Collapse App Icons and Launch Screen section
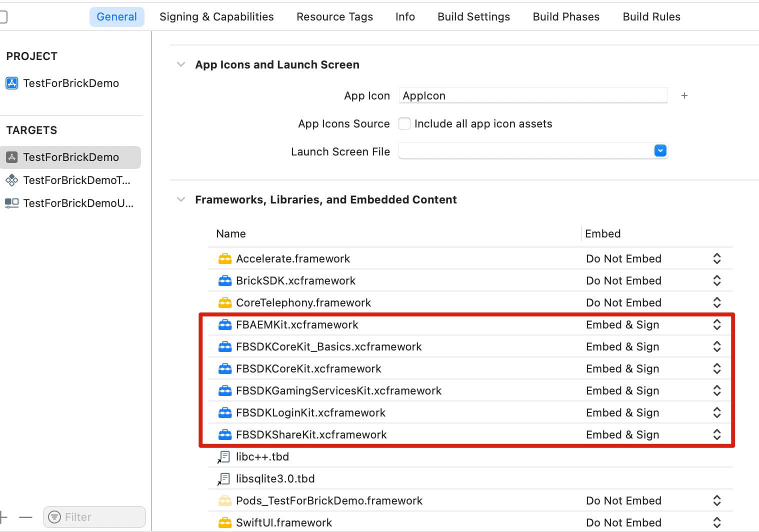Viewport: 759px width, 532px height. coord(181,64)
